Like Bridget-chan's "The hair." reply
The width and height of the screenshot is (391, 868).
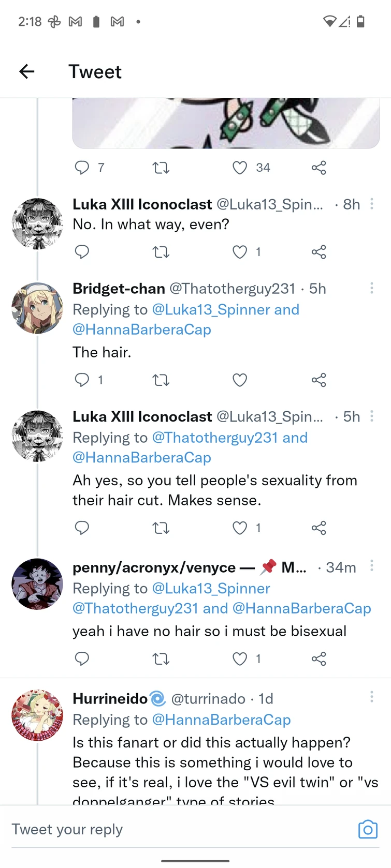coord(239,380)
